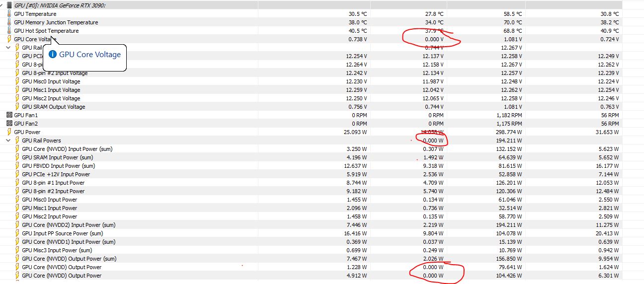Click the 0.738 V current GPU Core Voltage value
Viewport: 644px width, 284px height.
[x=358, y=39]
